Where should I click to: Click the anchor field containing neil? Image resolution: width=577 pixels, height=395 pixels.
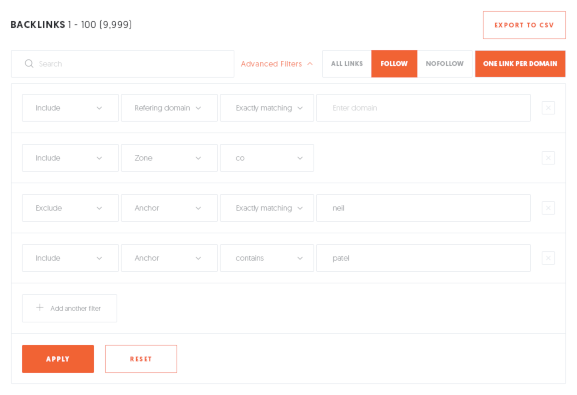[x=423, y=208]
